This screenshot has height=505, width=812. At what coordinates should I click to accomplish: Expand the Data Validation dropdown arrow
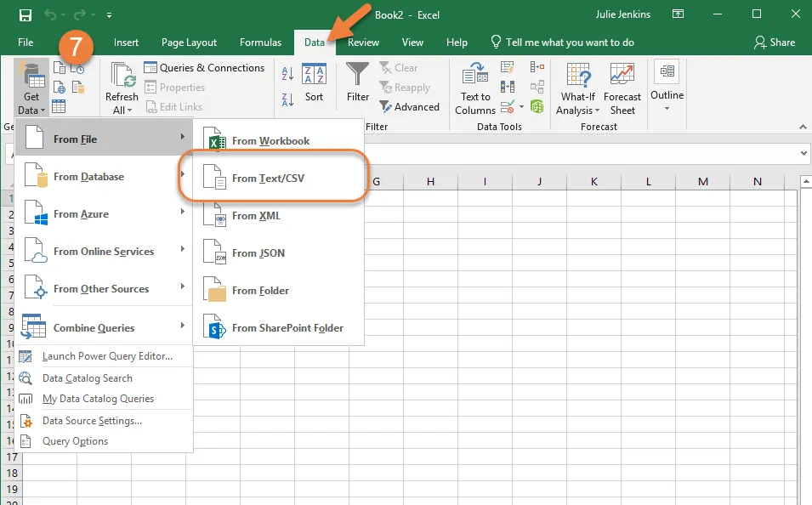pos(521,107)
